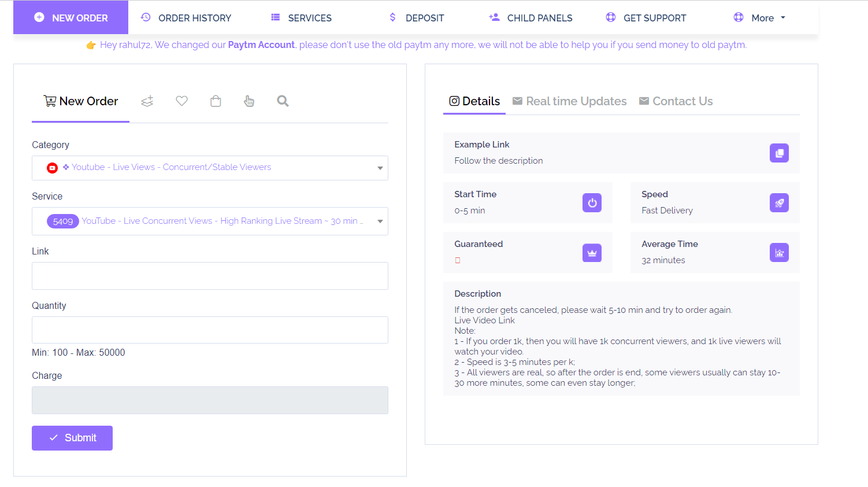The width and height of the screenshot is (868, 487).
Task: Expand the Category dropdown
Action: (210, 168)
